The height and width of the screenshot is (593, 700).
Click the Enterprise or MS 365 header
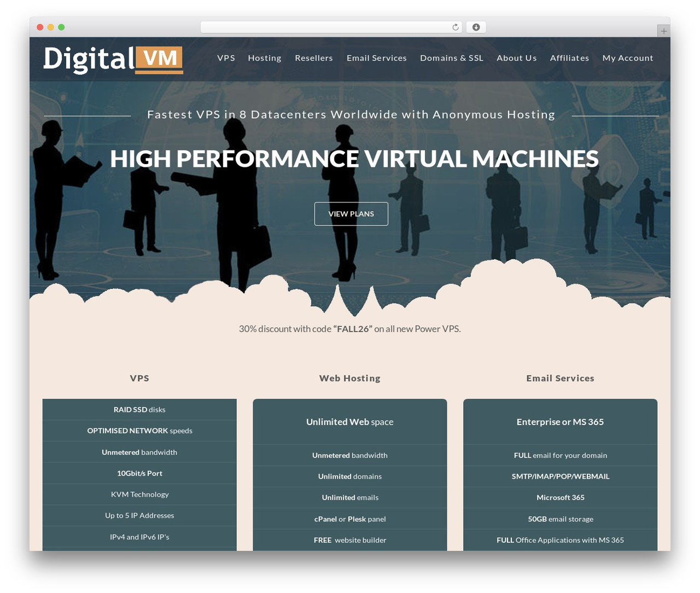[561, 422]
